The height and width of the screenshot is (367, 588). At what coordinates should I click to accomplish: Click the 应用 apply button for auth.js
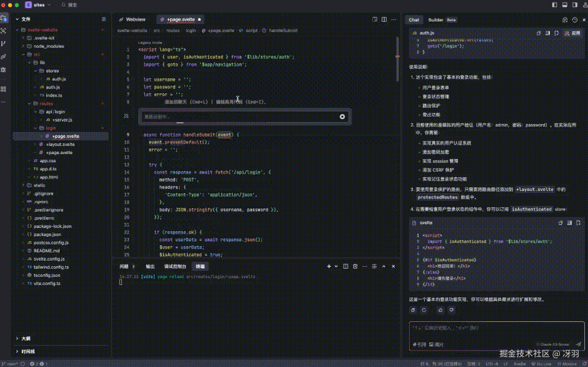572,33
